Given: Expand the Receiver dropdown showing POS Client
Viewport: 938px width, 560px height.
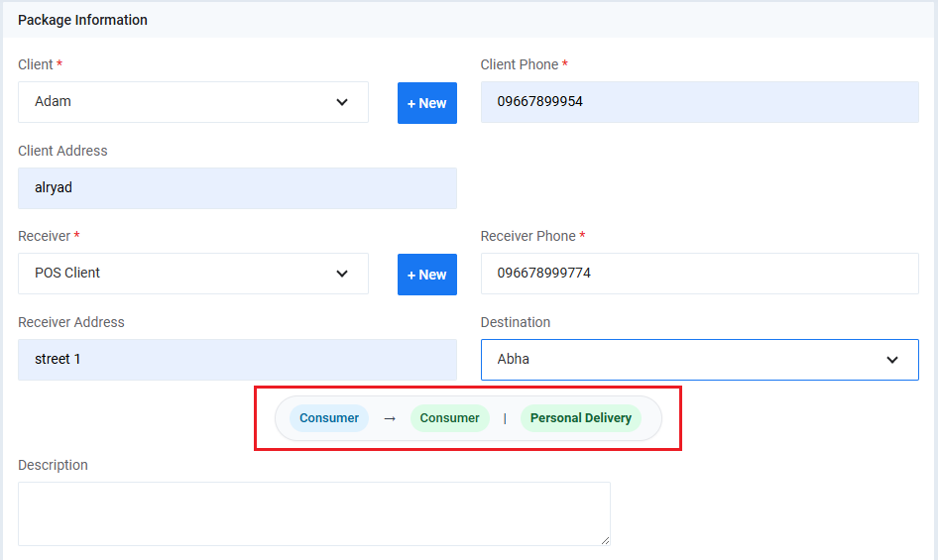Looking at the screenshot, I should click(x=178, y=274).
